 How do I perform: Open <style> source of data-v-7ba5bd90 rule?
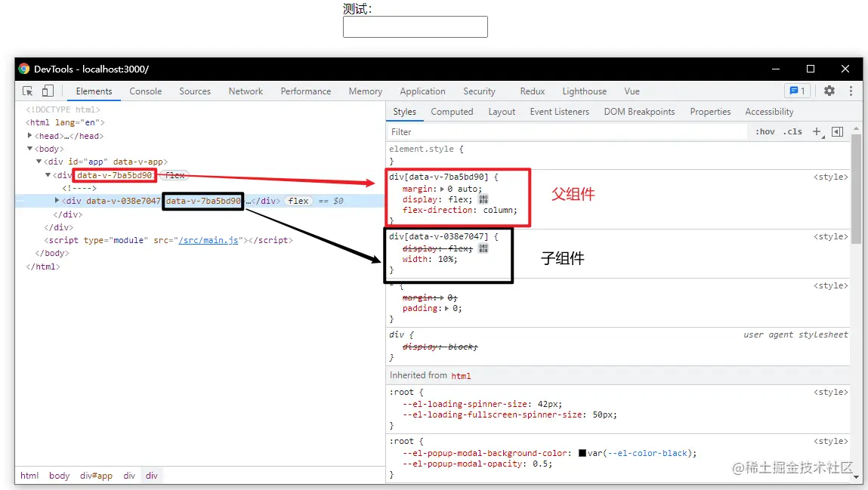(x=830, y=177)
